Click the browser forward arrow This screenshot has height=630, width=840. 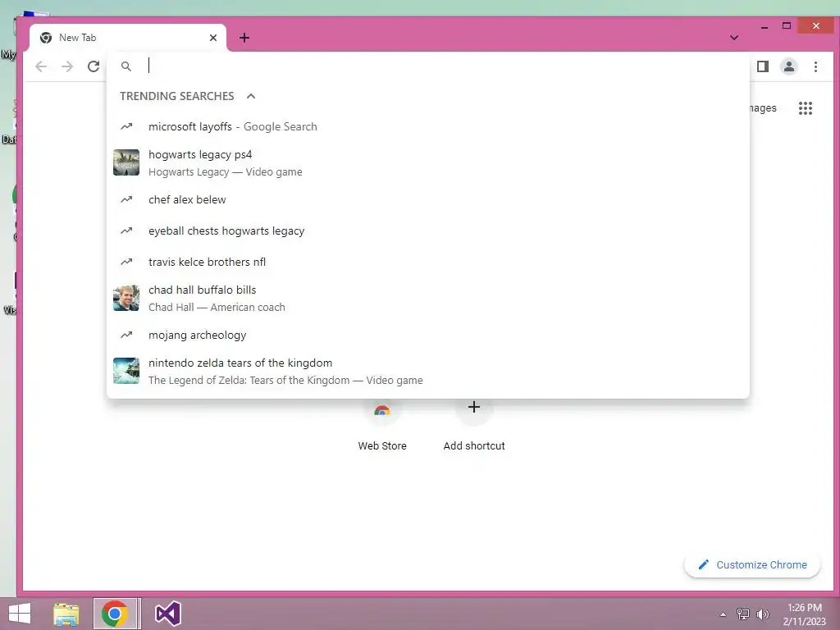(x=67, y=66)
